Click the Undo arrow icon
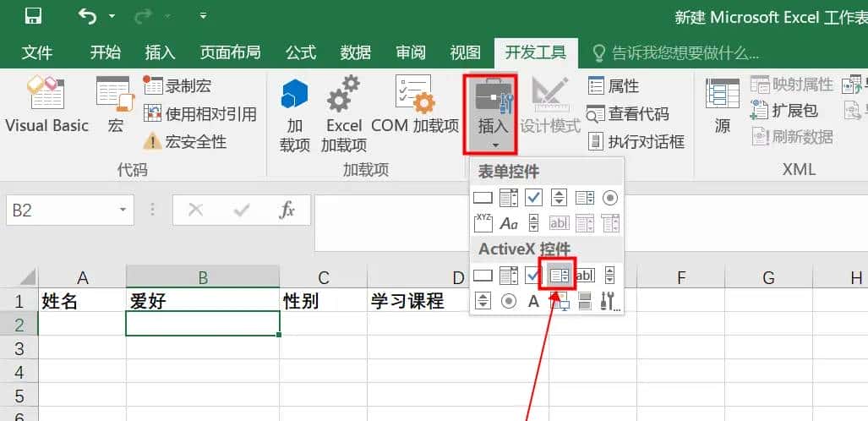Image resolution: width=868 pixels, height=421 pixels. [x=87, y=16]
